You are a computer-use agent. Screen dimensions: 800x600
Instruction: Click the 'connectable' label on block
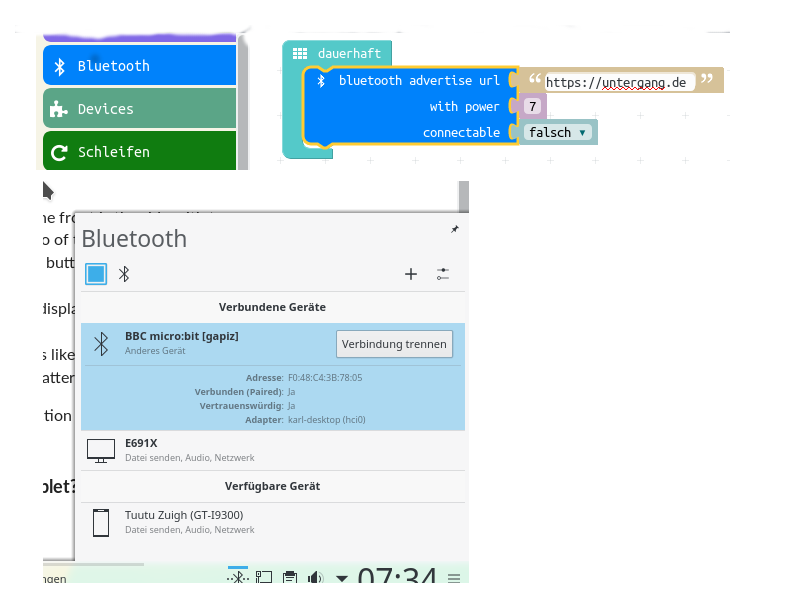[x=461, y=133]
